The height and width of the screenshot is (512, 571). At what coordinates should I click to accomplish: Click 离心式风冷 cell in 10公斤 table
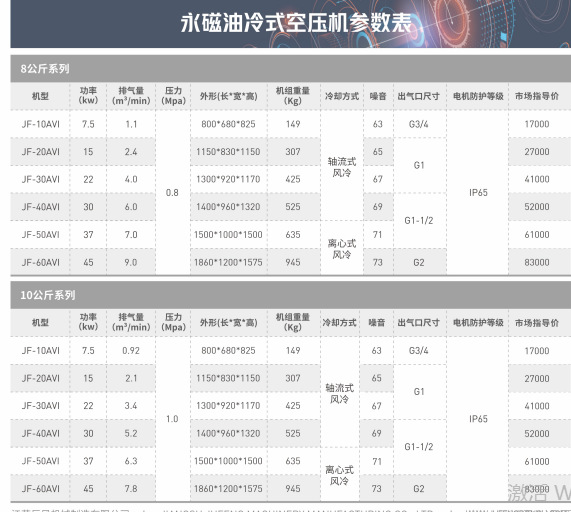(x=339, y=475)
